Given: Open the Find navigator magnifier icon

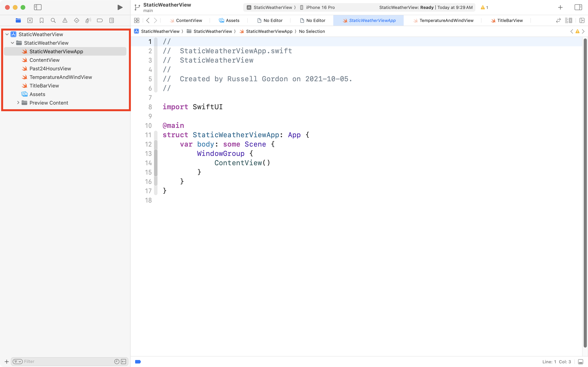Looking at the screenshot, I should [x=53, y=21].
